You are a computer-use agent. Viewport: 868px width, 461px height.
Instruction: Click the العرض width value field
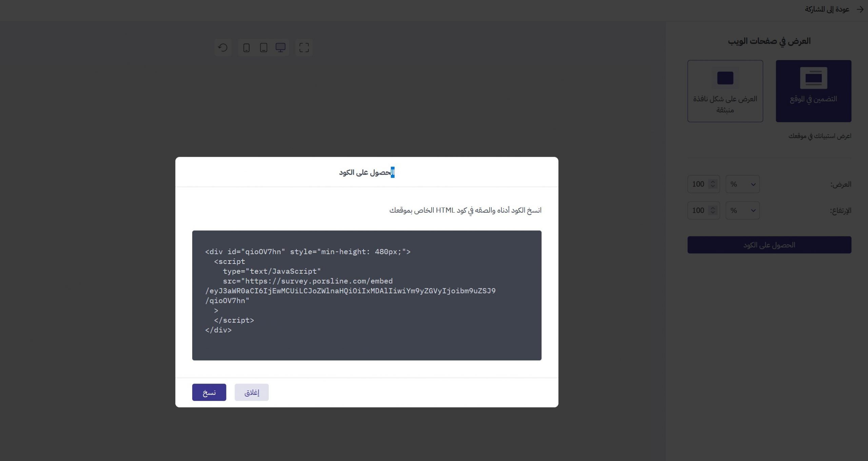[704, 184]
